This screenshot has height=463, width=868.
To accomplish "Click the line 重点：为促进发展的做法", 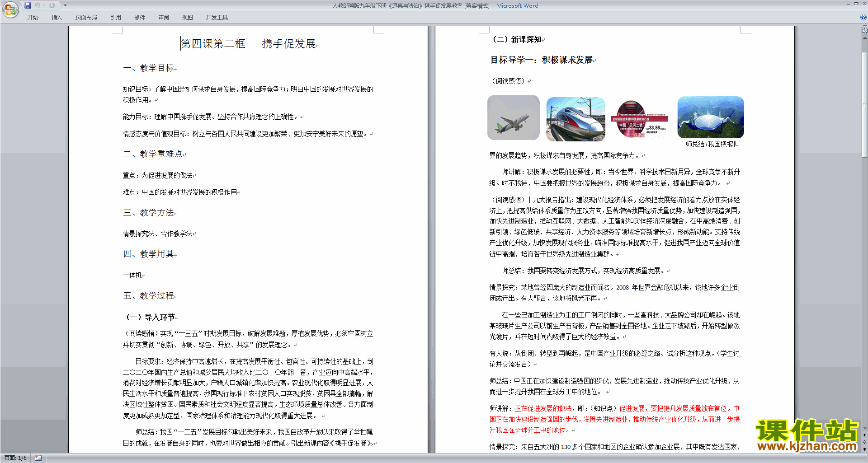I will click(x=158, y=175).
